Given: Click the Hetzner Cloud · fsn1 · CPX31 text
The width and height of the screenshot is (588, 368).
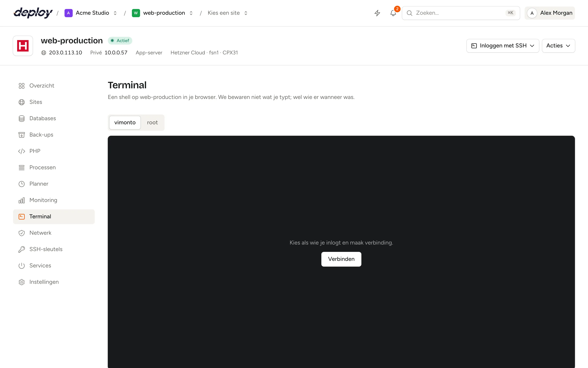Looking at the screenshot, I should [204, 53].
